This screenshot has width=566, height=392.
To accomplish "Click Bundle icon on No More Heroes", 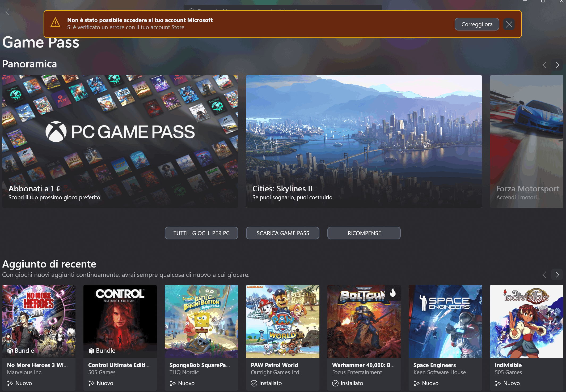I will [x=10, y=351].
